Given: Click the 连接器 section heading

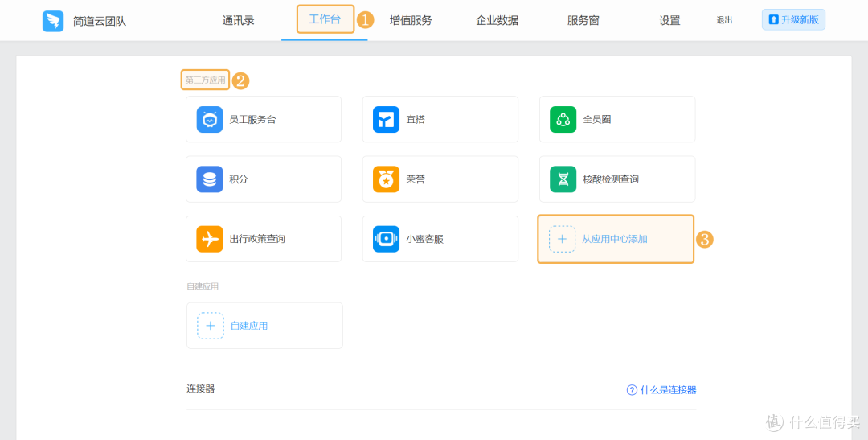Looking at the screenshot, I should (200, 389).
